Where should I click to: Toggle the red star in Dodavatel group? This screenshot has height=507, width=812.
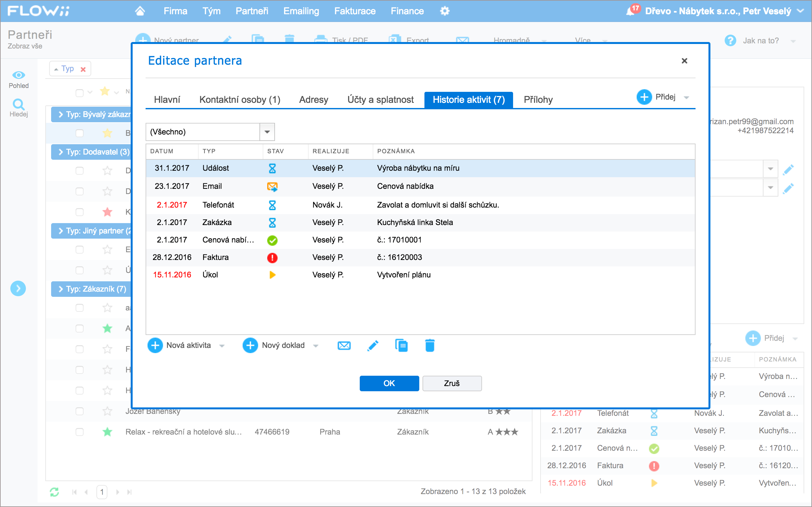(107, 211)
